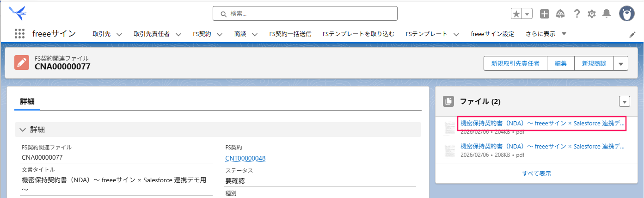Expand the 取引先 tab dropdown chevron

click(x=119, y=34)
